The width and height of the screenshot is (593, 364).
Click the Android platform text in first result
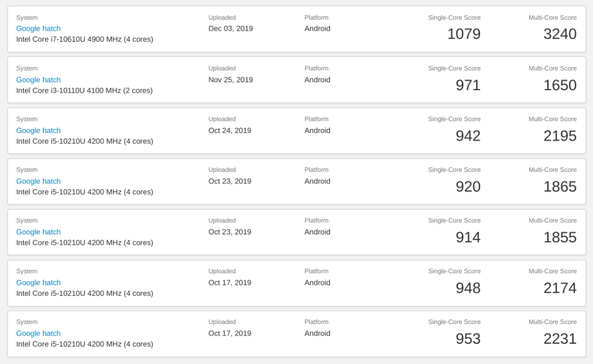point(317,29)
